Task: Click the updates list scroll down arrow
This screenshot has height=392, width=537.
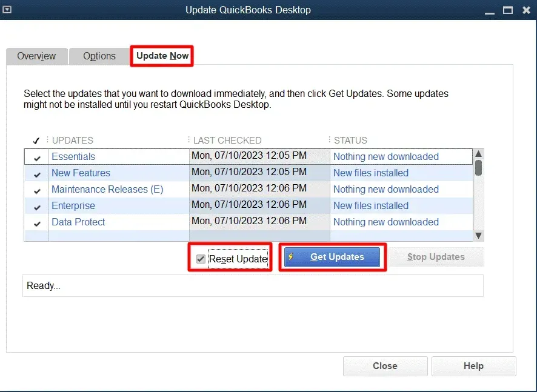Action: [x=478, y=235]
